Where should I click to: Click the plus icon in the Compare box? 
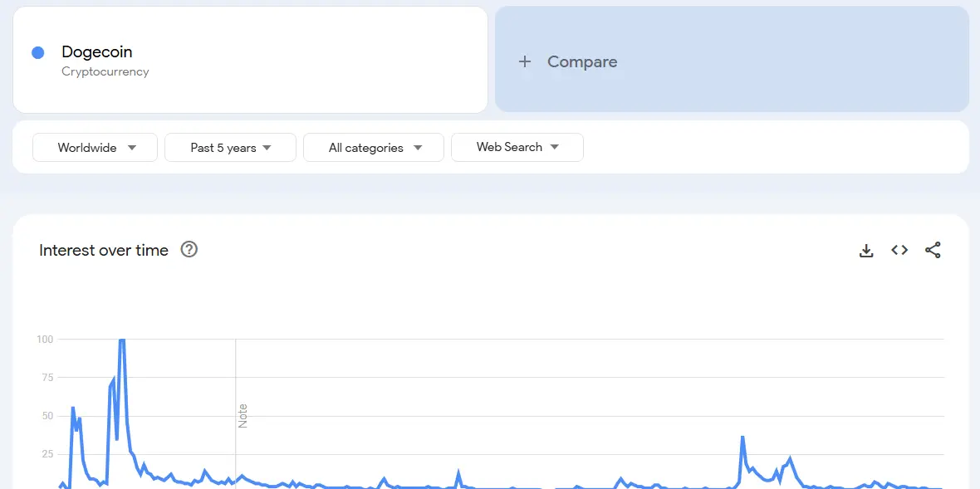pos(525,61)
